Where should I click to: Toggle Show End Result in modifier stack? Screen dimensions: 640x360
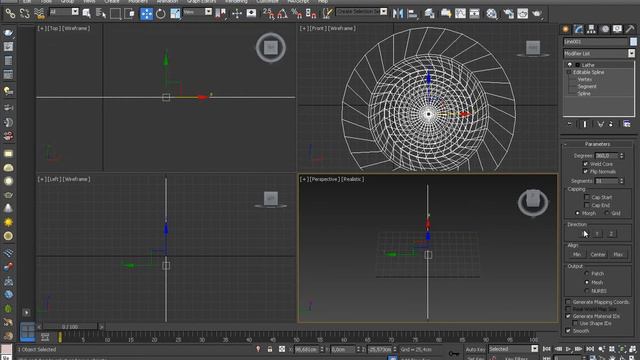click(585, 124)
